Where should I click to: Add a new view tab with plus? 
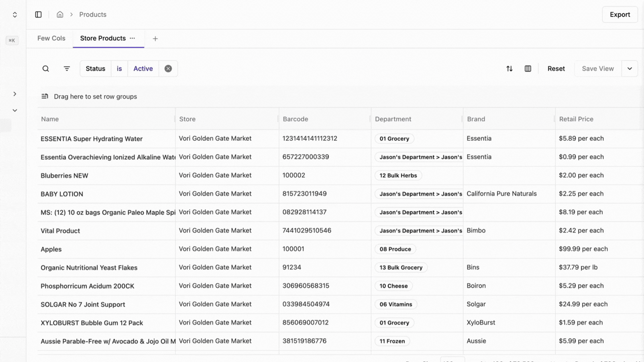coord(155,39)
